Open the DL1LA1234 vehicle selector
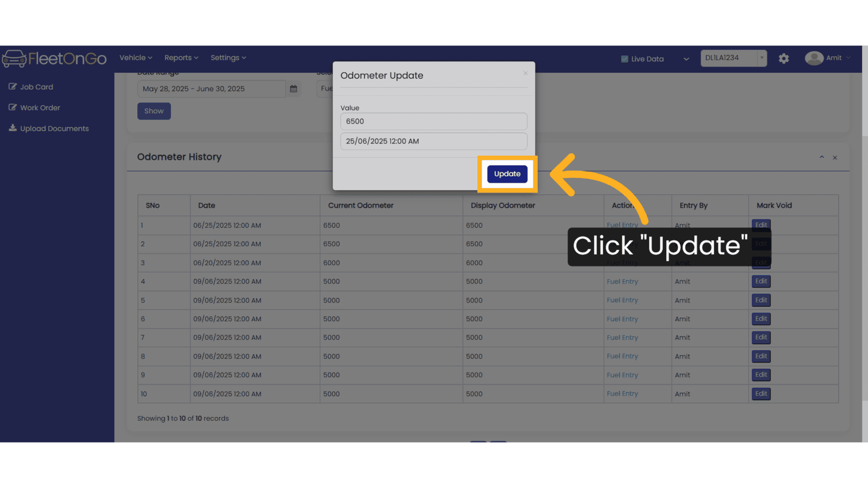Viewport: 868px width, 488px height. (x=733, y=58)
